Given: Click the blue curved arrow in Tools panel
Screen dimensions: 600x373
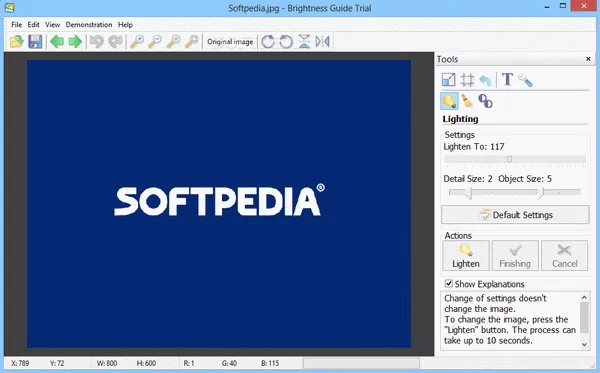Looking at the screenshot, I should click(486, 80).
